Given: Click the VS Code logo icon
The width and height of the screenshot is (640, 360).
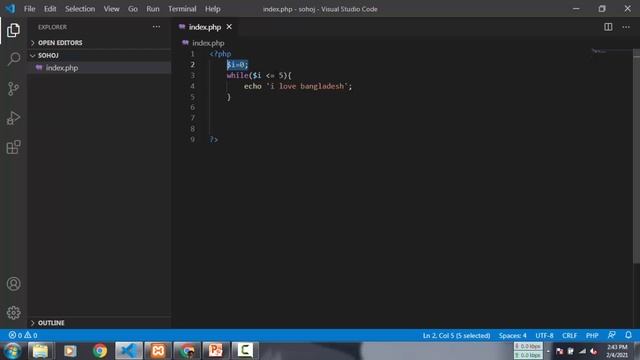Looking at the screenshot, I should click(x=10, y=9).
